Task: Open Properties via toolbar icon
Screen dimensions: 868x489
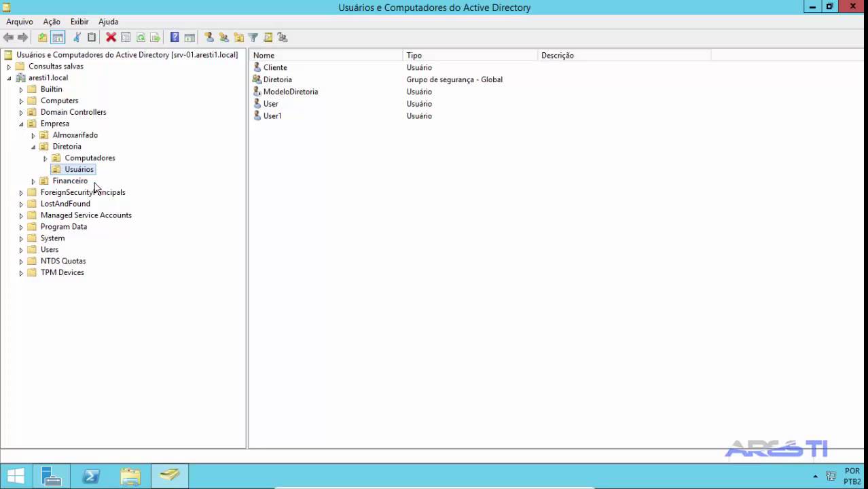Action: [126, 37]
